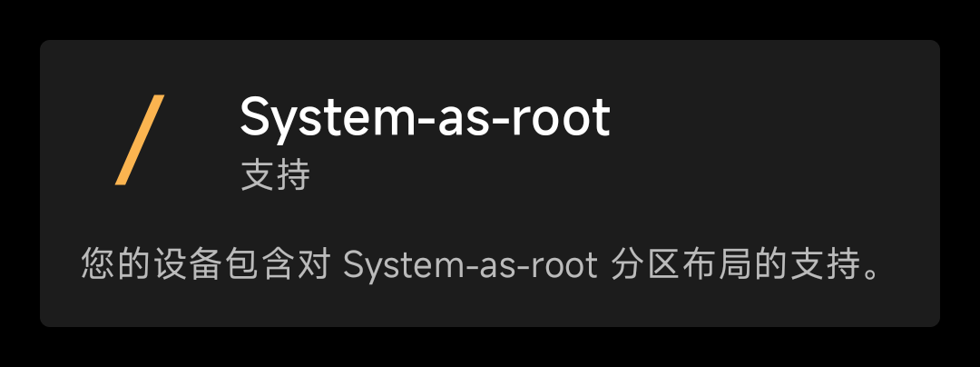The image size is (980, 367).
Task: Click the 支 character in subtitle
Action: 258,175
